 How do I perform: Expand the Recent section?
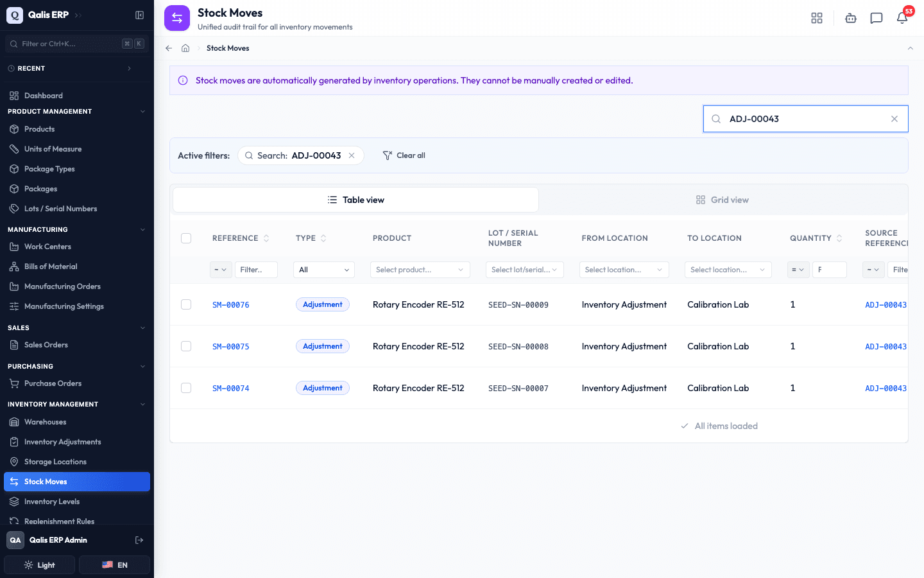point(129,68)
